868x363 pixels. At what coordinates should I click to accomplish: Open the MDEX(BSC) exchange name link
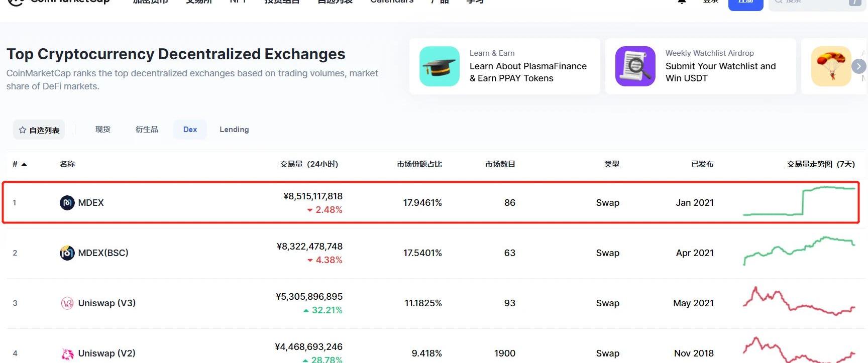pos(103,253)
